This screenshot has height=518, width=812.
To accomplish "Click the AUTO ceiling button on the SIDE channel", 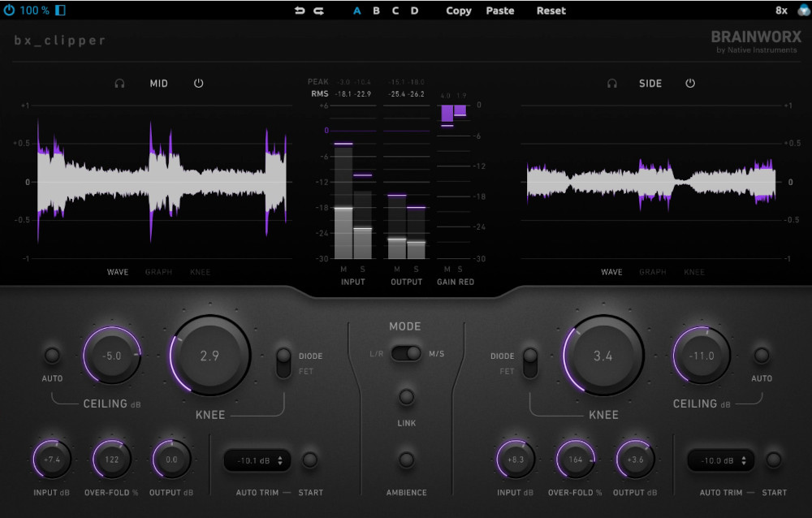I will [x=762, y=355].
